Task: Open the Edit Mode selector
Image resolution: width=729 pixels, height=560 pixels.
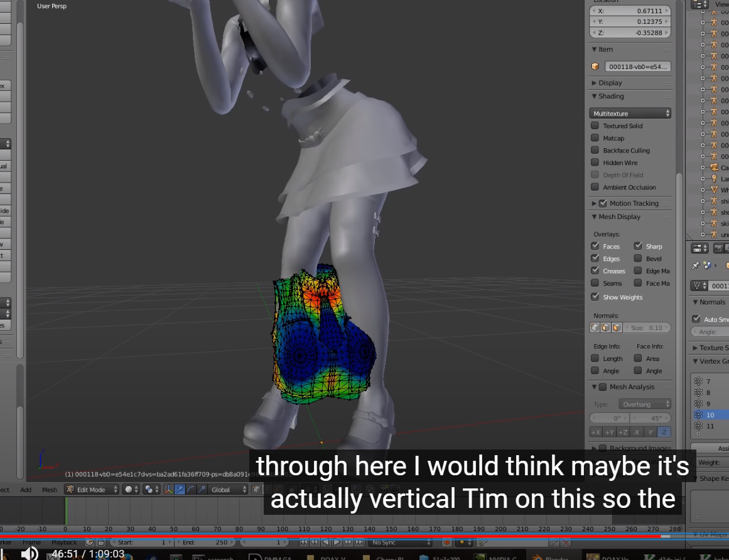Action: (92, 489)
